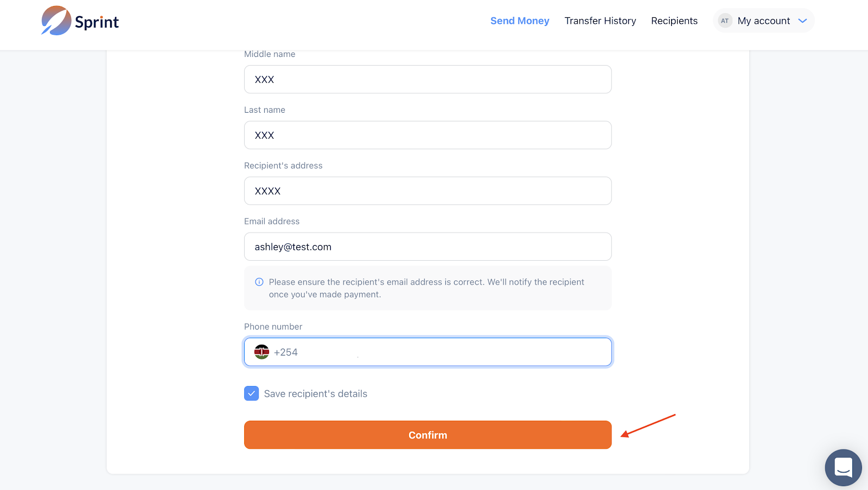Click into the Last name field
Screen dimensions: 868x490
pyautogui.click(x=427, y=136)
